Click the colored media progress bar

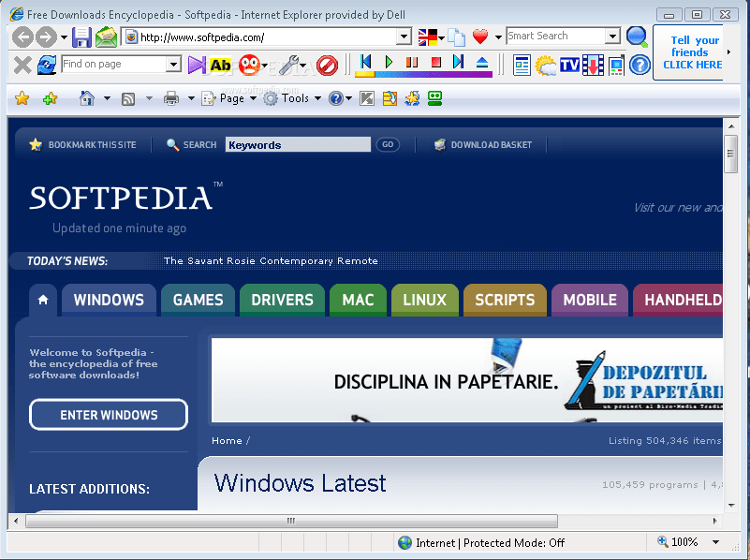click(x=424, y=74)
